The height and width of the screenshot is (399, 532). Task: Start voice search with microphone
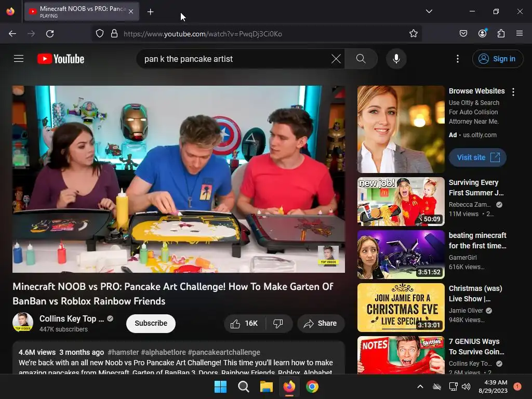pos(396,59)
